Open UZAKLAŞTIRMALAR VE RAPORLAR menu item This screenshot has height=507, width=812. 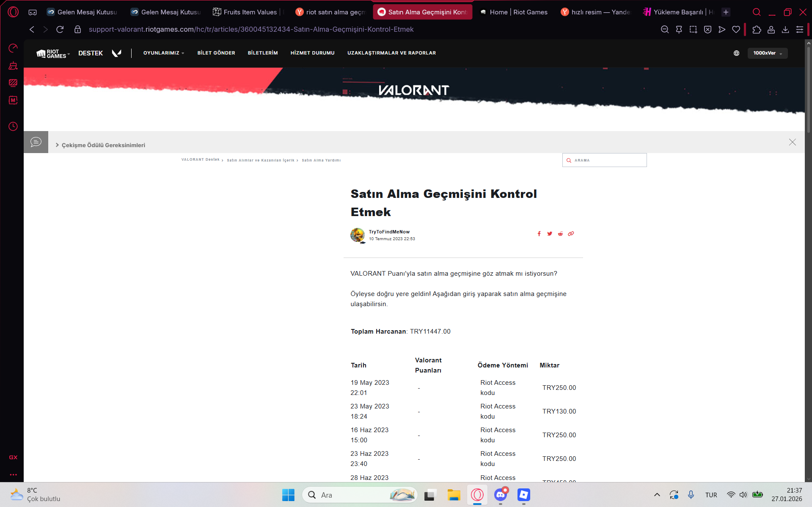[x=392, y=53]
